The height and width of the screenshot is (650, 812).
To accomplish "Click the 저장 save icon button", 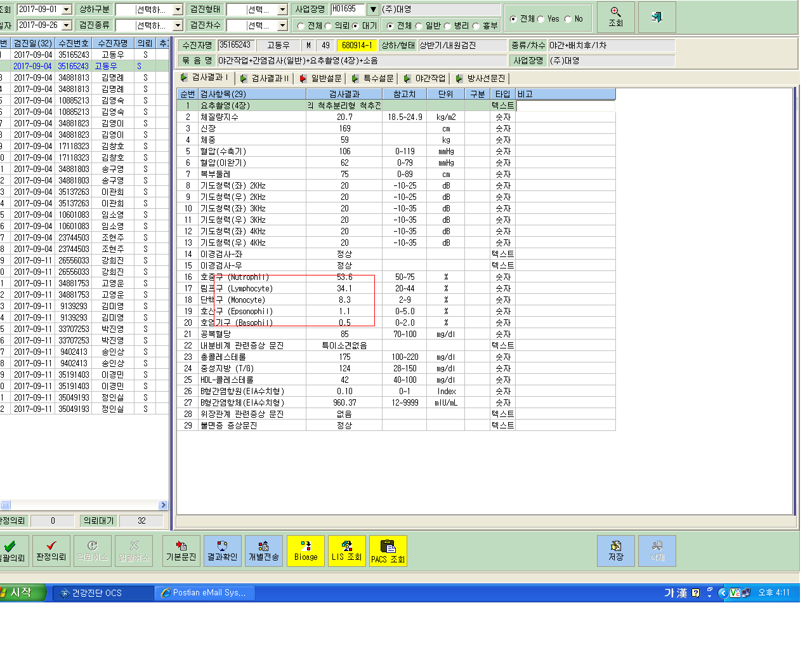I will pos(616,550).
